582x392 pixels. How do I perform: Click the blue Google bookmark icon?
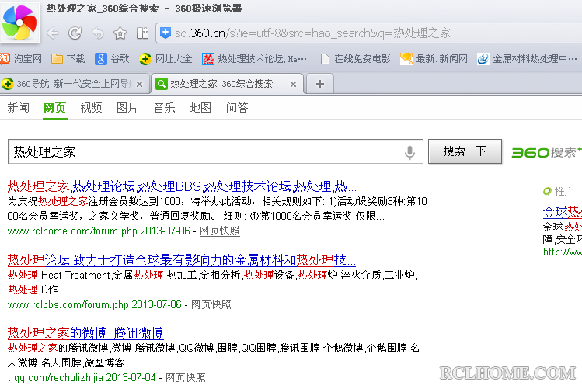100,58
